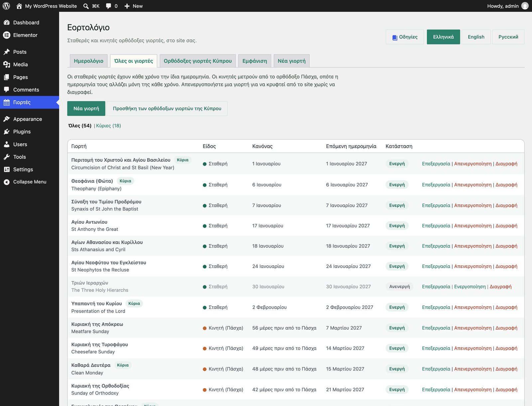Click the Comments icon in sidebar
The height and width of the screenshot is (406, 532).
tap(7, 90)
